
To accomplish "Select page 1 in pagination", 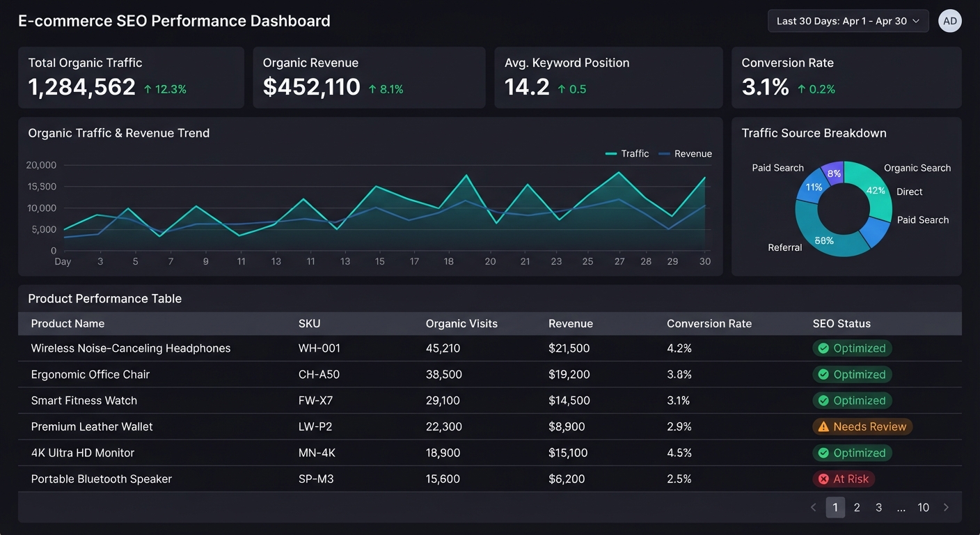I will point(835,507).
